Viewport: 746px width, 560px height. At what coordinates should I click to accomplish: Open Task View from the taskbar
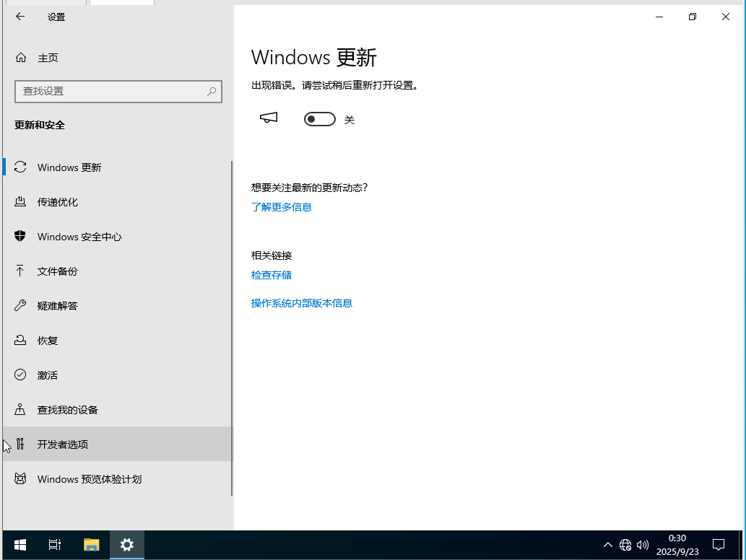pyautogui.click(x=55, y=545)
